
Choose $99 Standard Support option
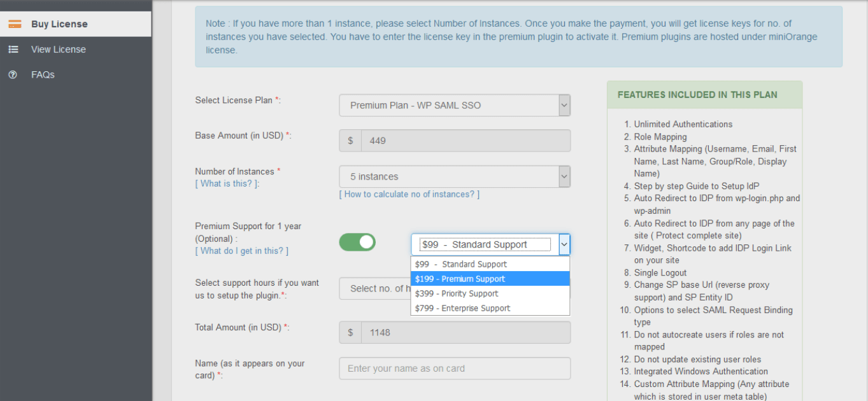[x=490, y=264]
